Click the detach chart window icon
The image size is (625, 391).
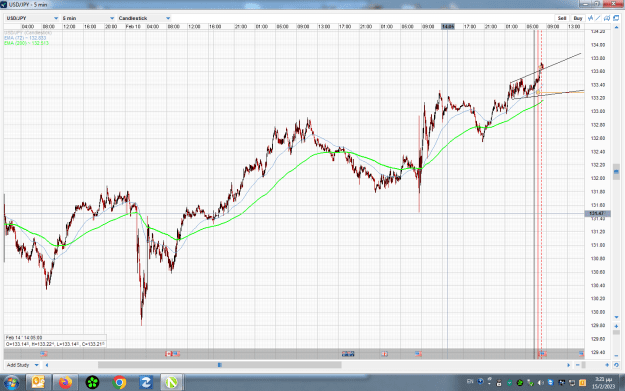616,18
